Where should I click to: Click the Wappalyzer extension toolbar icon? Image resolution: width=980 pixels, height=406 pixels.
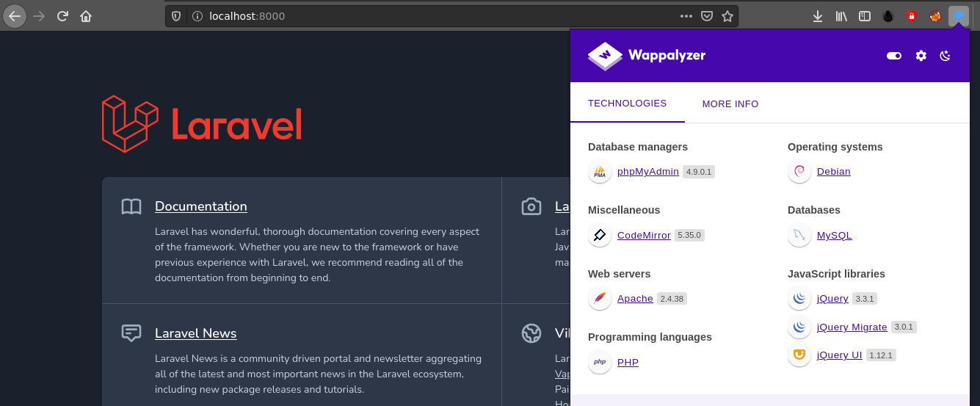click(x=959, y=16)
